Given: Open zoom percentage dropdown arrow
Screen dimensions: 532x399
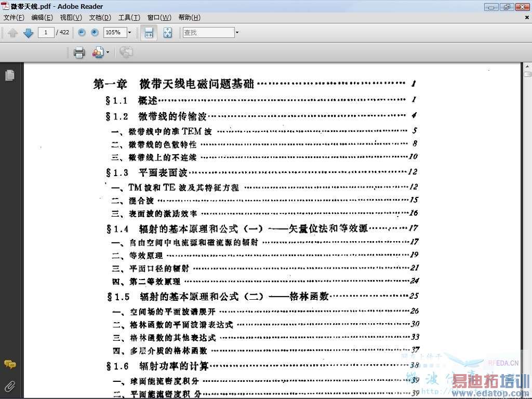Looking at the screenshot, I should coord(129,33).
